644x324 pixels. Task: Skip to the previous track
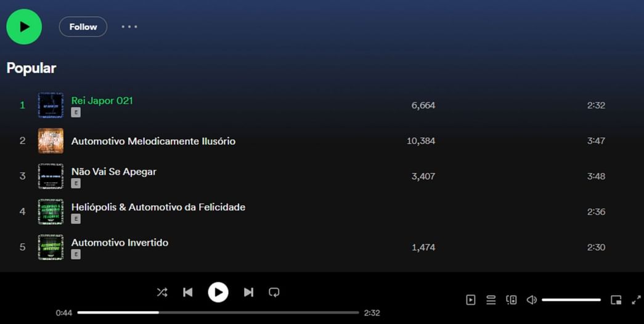click(188, 292)
